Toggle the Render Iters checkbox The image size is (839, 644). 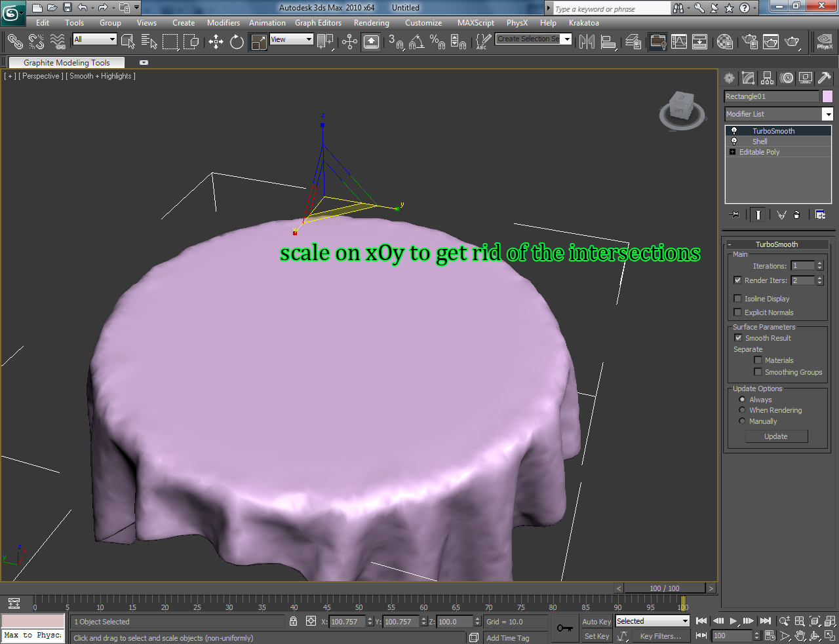pos(738,280)
